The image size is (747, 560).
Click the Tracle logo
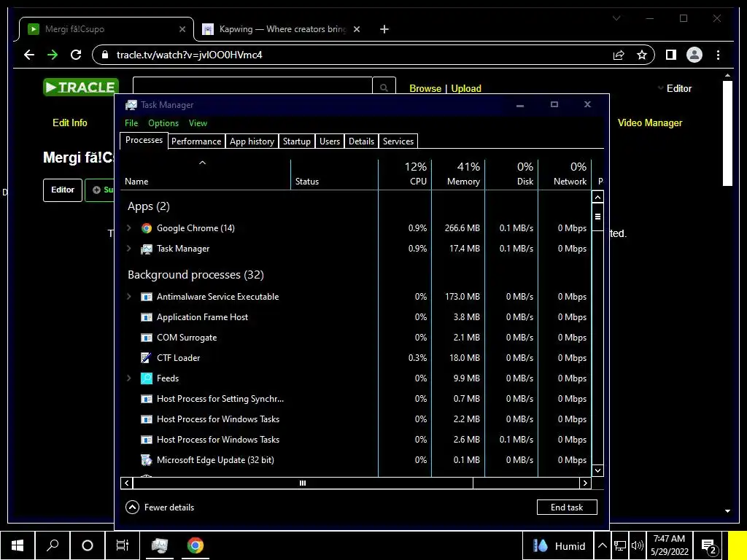pyautogui.click(x=81, y=87)
